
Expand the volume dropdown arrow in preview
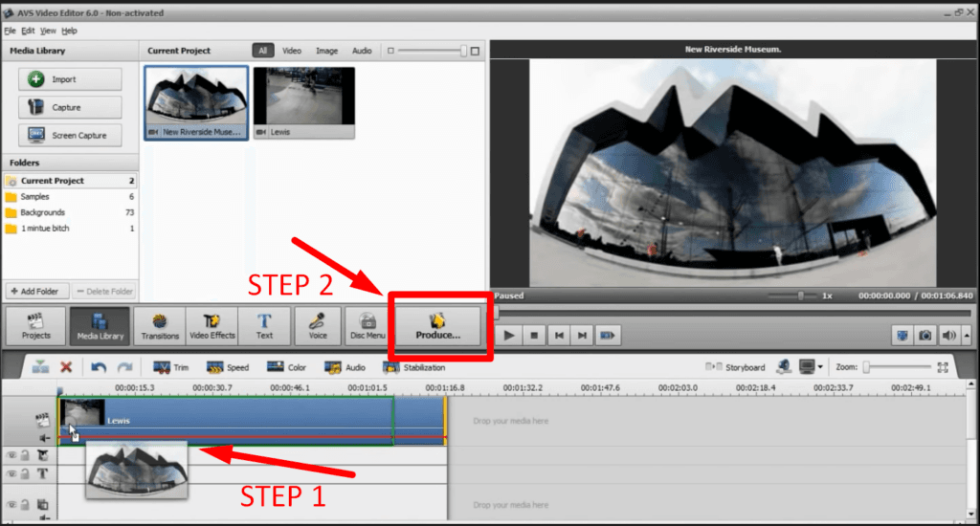pyautogui.click(x=967, y=336)
